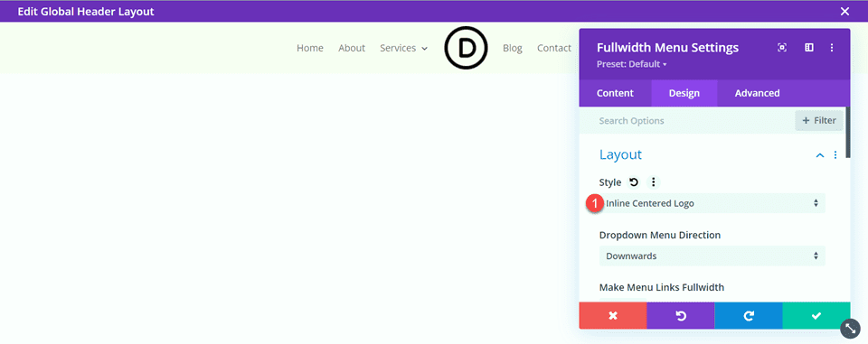Toggle responsive preview icon in settings header

point(782,48)
